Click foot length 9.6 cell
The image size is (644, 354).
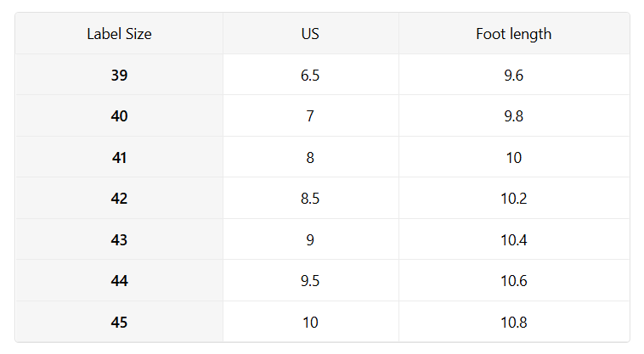point(513,76)
